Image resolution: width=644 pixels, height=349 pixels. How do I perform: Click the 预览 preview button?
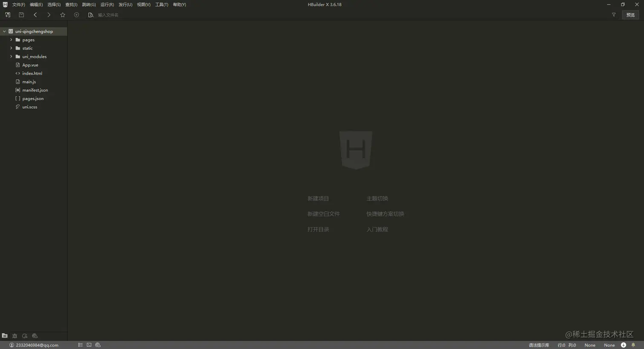tap(630, 15)
